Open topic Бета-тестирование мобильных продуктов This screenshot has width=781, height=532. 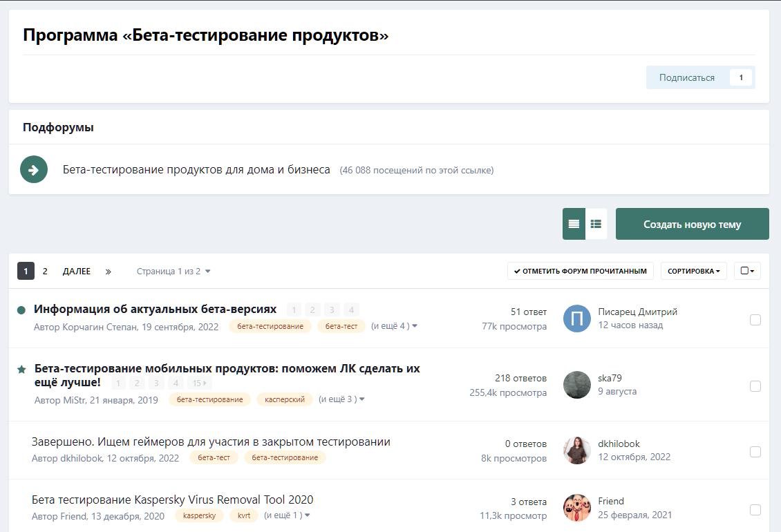227,375
